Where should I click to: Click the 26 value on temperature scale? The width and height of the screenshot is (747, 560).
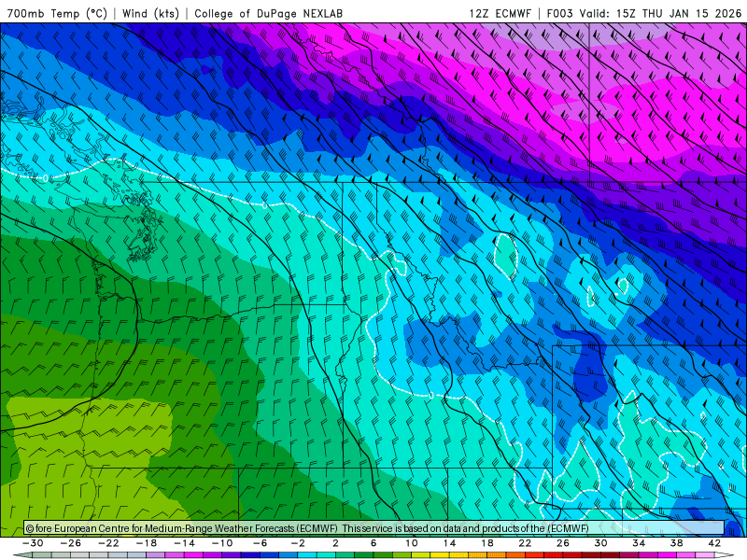[563, 543]
